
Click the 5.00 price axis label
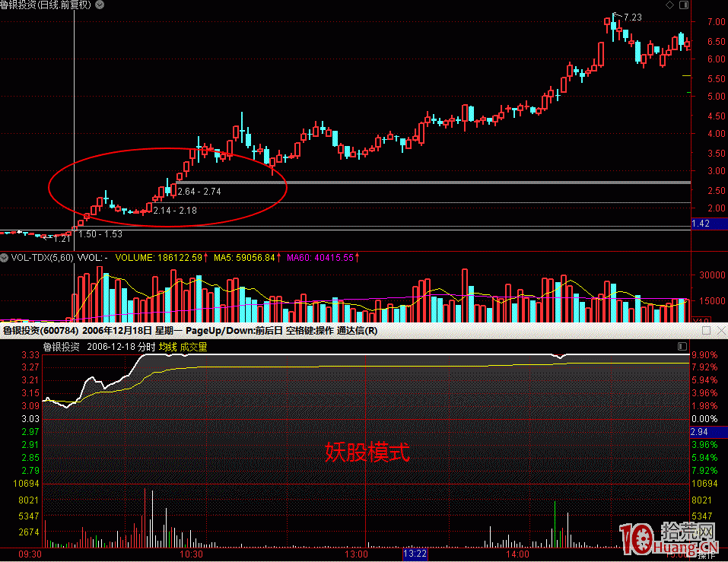pos(717,97)
